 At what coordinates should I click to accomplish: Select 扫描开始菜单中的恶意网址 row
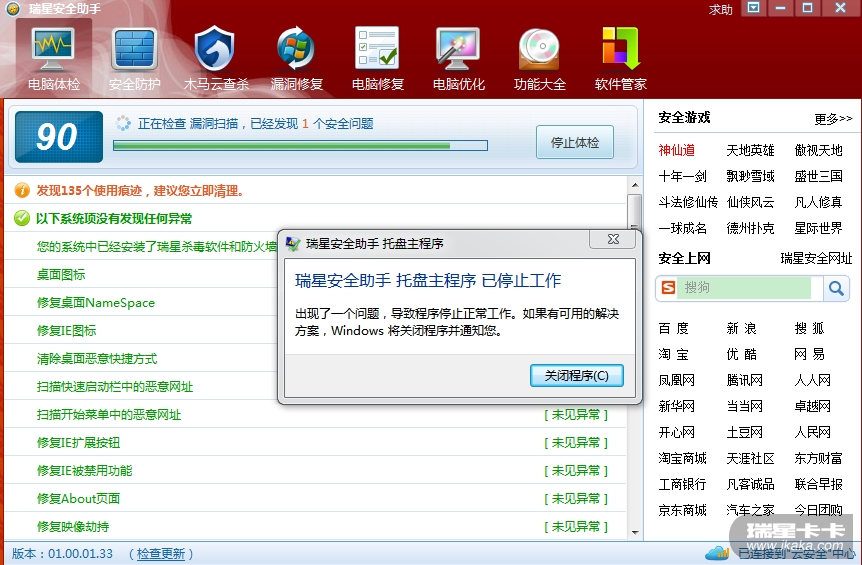pos(316,414)
